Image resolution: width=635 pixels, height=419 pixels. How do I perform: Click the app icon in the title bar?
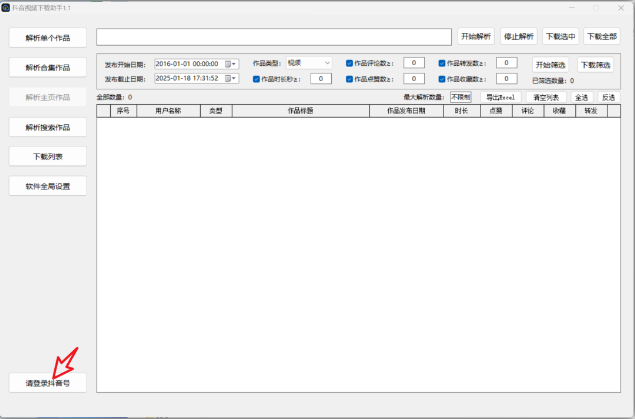click(x=6, y=7)
